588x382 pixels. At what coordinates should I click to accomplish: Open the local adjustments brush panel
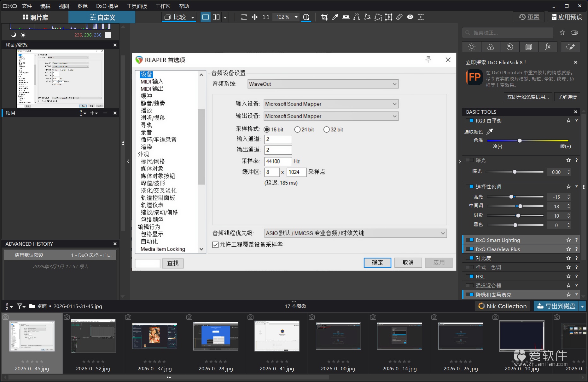(570, 47)
